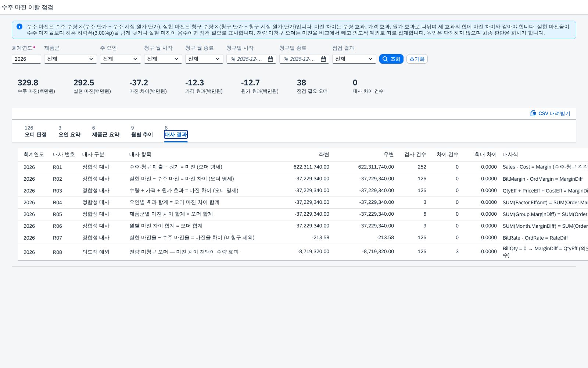Click the 점검 필요 오더 KPI value 38

[302, 83]
